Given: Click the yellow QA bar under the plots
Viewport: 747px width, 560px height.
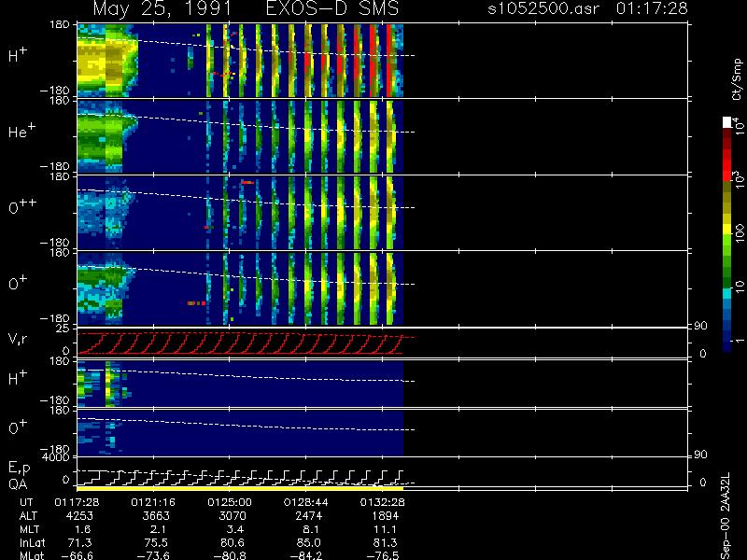Looking at the screenshot, I should (x=240, y=488).
